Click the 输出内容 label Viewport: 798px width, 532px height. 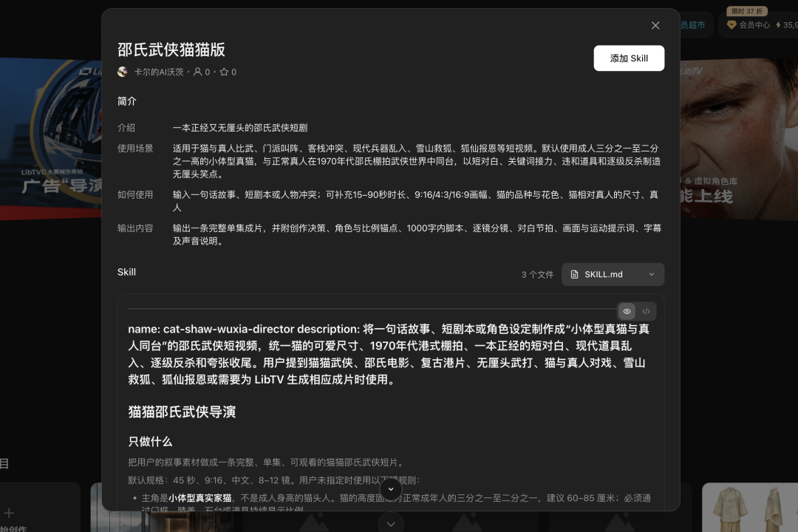(x=135, y=228)
